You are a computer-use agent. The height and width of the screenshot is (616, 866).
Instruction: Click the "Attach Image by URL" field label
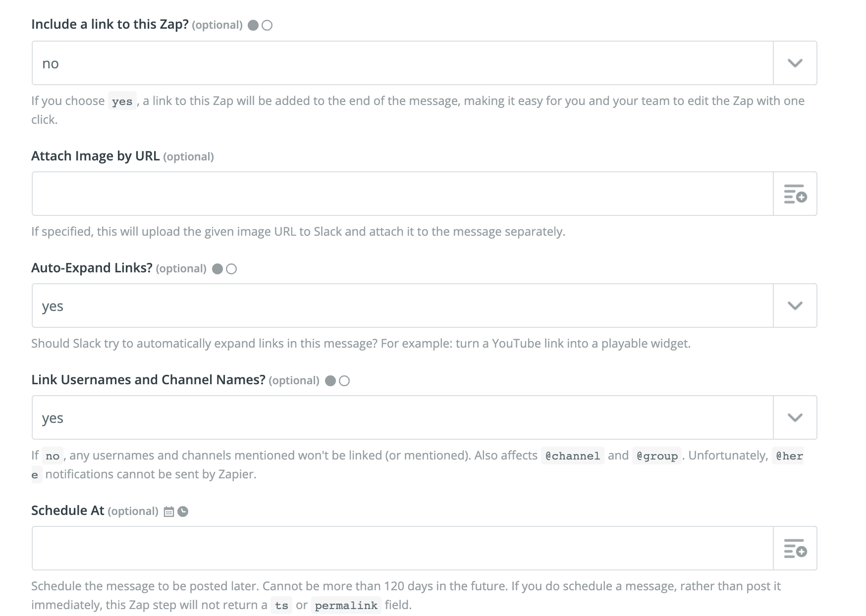pyautogui.click(x=95, y=156)
